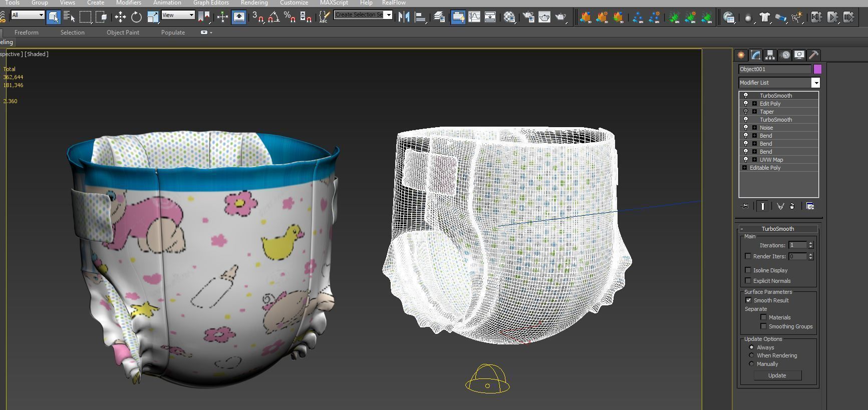
Task: Switch to Freeform ribbon tab
Action: point(27,33)
